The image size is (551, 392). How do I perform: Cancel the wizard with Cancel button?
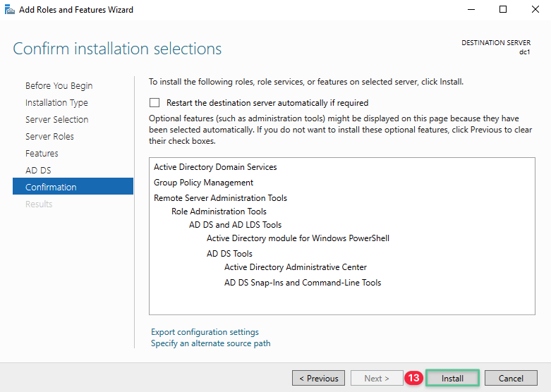511,379
